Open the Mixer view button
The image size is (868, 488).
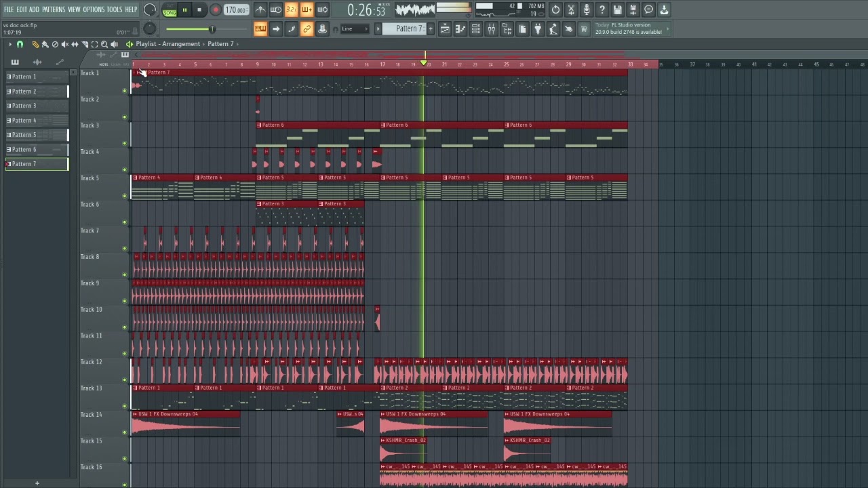pyautogui.click(x=492, y=28)
